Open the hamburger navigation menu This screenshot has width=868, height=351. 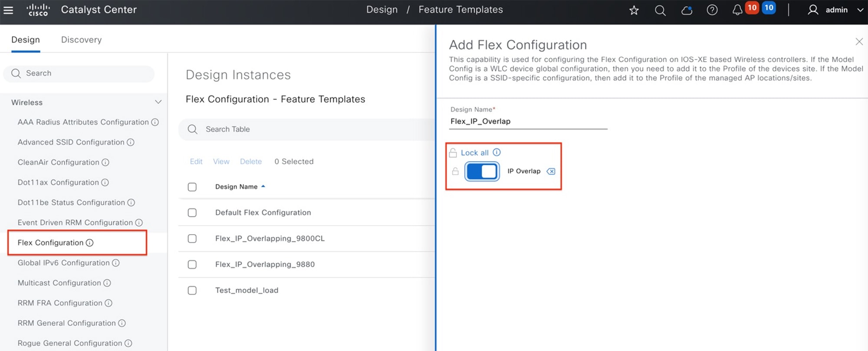tap(8, 10)
